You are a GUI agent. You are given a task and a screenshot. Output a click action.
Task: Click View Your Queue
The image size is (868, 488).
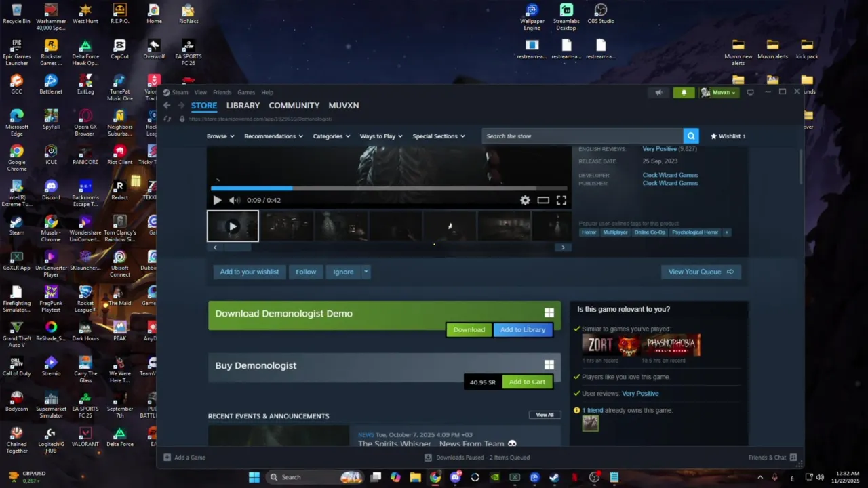pyautogui.click(x=701, y=272)
